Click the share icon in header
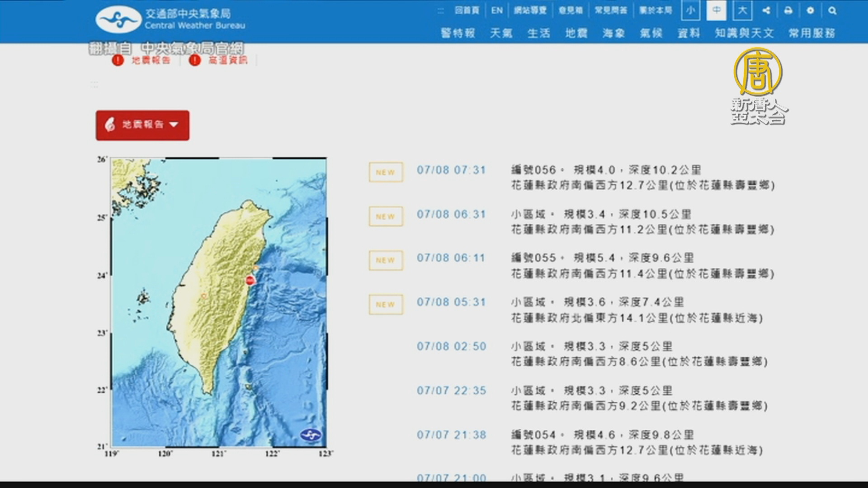868x488 pixels. tap(766, 10)
